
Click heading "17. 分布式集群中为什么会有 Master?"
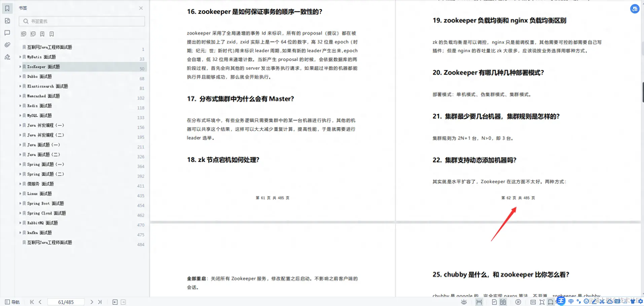241,99
